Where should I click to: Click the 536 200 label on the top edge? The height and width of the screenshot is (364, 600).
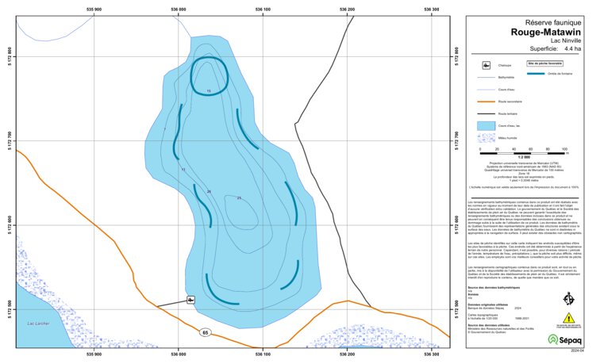[x=347, y=10]
